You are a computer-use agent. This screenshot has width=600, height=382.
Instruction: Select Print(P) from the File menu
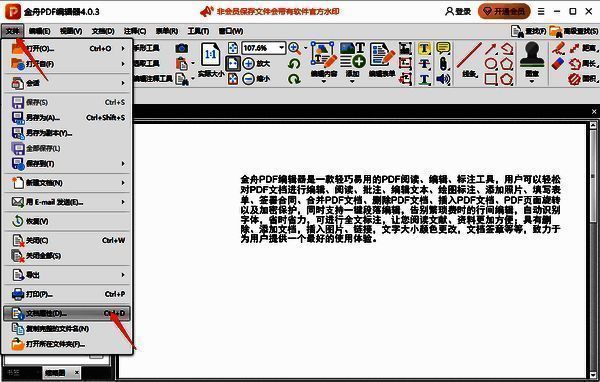point(67,294)
